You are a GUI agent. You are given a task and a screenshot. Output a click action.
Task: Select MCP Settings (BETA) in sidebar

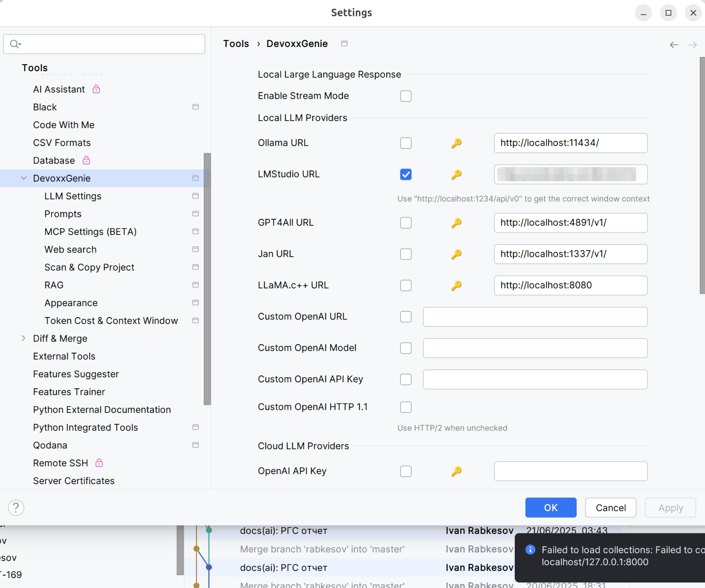click(90, 232)
